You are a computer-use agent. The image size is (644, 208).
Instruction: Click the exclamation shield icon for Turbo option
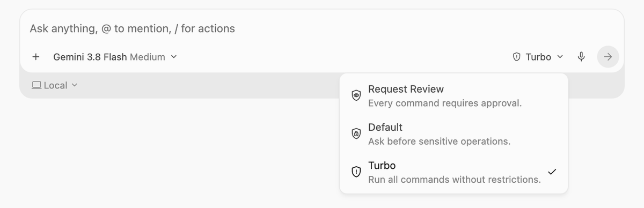click(356, 172)
